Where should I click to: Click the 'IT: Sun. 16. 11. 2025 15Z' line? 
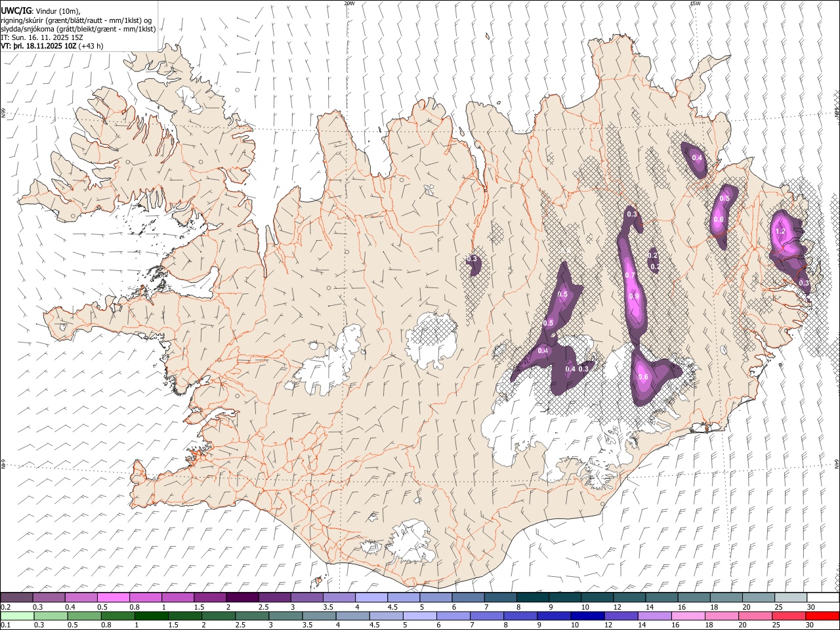pyautogui.click(x=42, y=37)
